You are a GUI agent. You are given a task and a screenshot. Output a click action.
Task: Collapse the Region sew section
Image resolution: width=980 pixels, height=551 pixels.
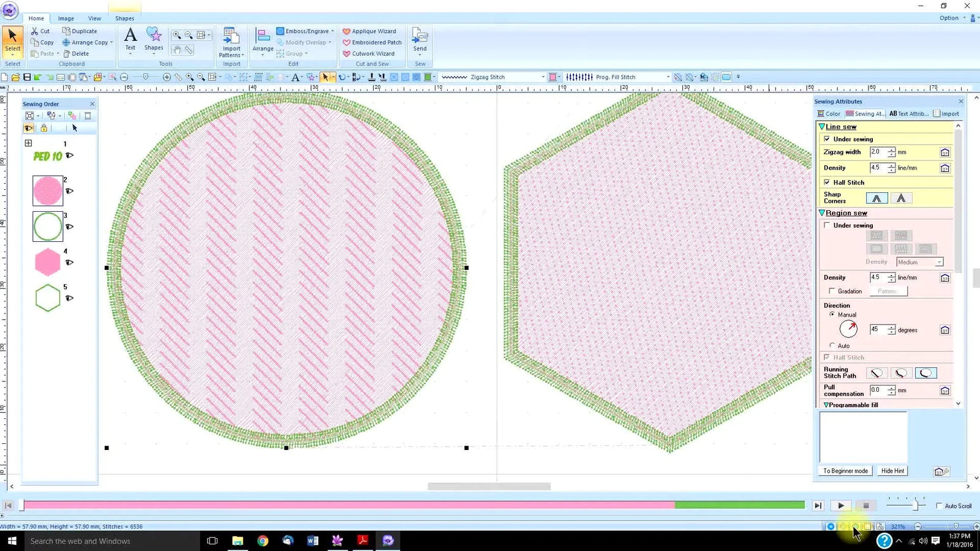click(821, 212)
